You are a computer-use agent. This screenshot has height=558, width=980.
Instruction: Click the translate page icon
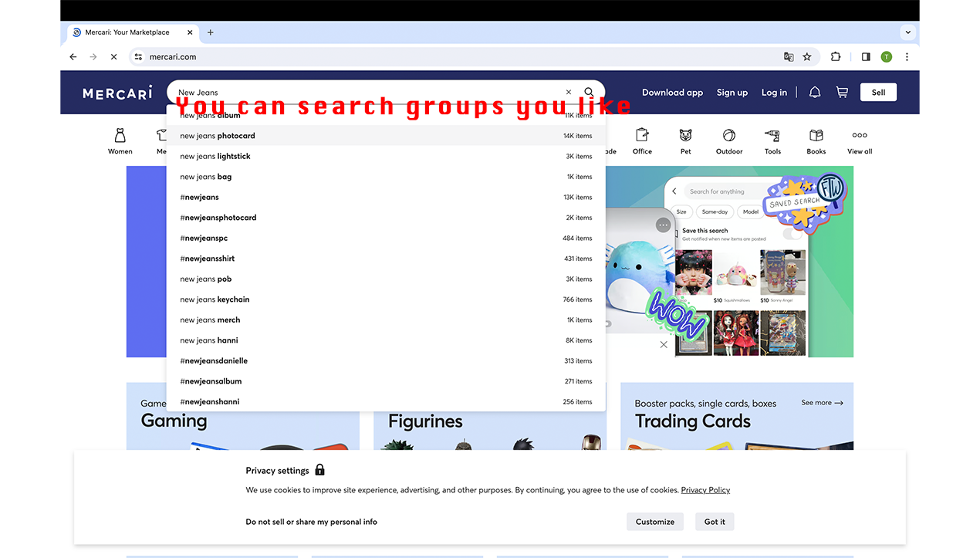click(x=788, y=56)
